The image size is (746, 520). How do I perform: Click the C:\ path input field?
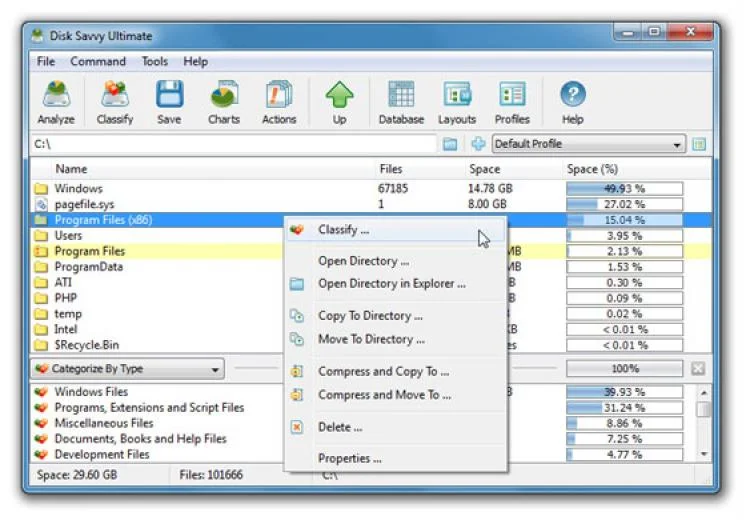point(234,144)
